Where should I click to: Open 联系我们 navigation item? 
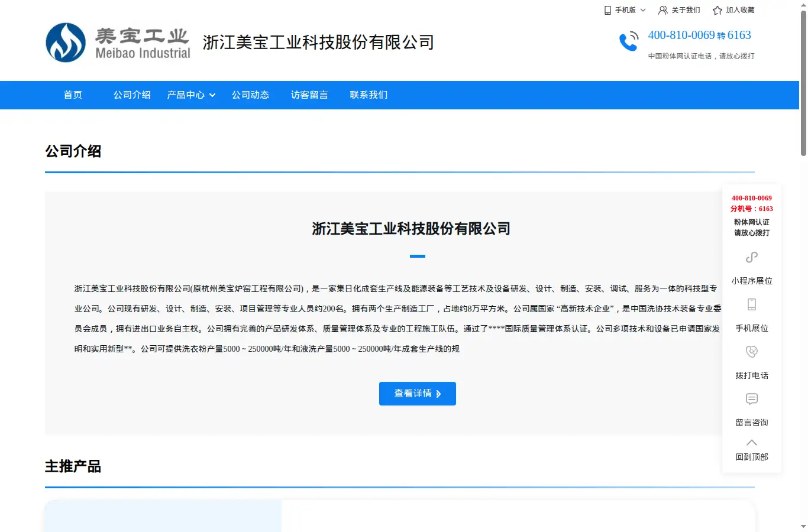point(369,95)
